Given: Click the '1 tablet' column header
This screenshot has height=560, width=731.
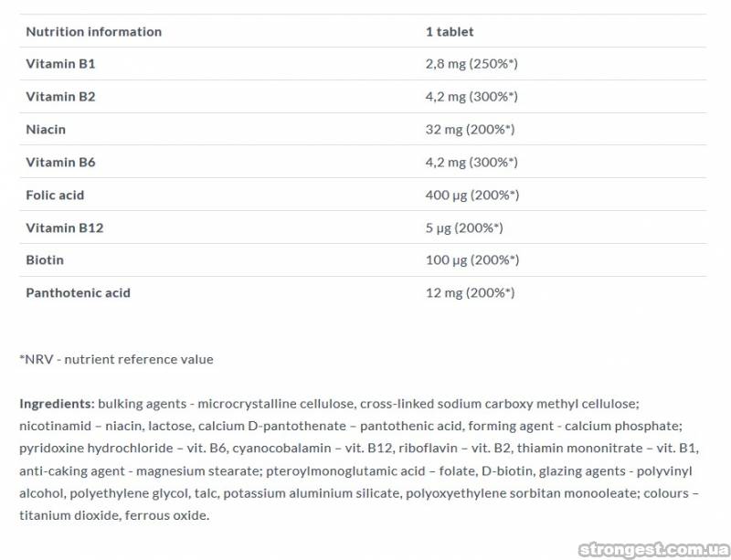Looking at the screenshot, I should [450, 31].
